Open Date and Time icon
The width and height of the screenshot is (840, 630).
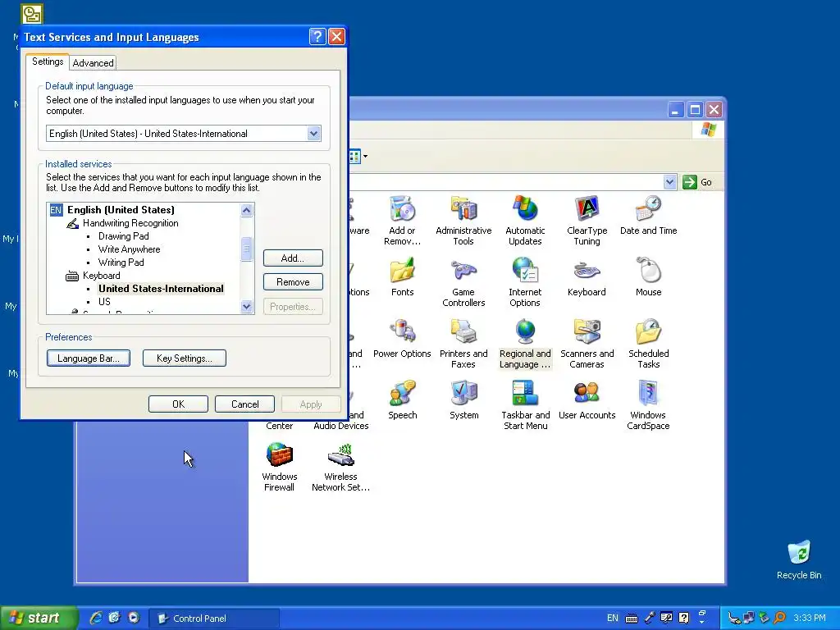click(648, 216)
